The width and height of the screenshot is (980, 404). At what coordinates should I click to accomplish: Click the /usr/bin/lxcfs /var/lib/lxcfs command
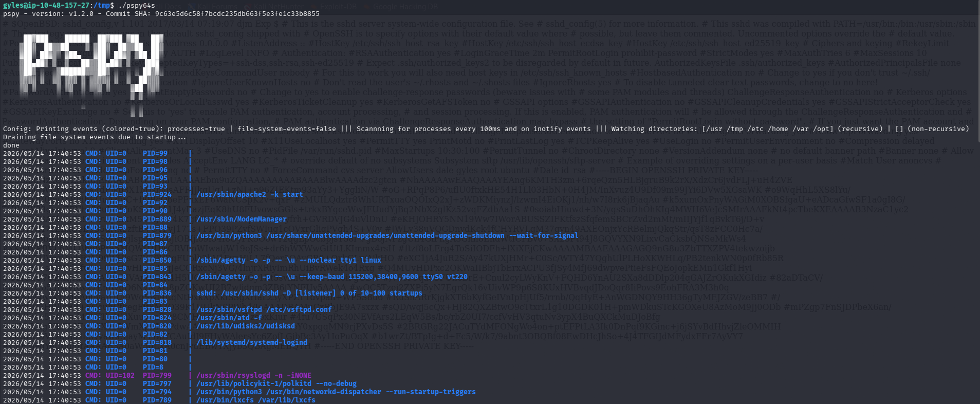click(x=256, y=400)
